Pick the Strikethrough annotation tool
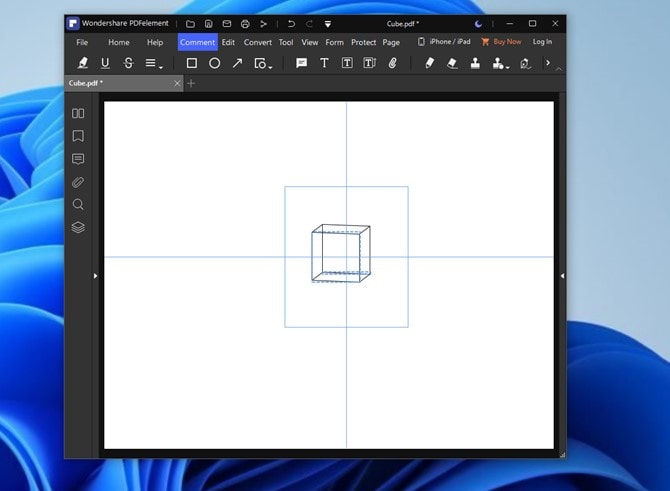The height and width of the screenshot is (491, 670). point(128,63)
